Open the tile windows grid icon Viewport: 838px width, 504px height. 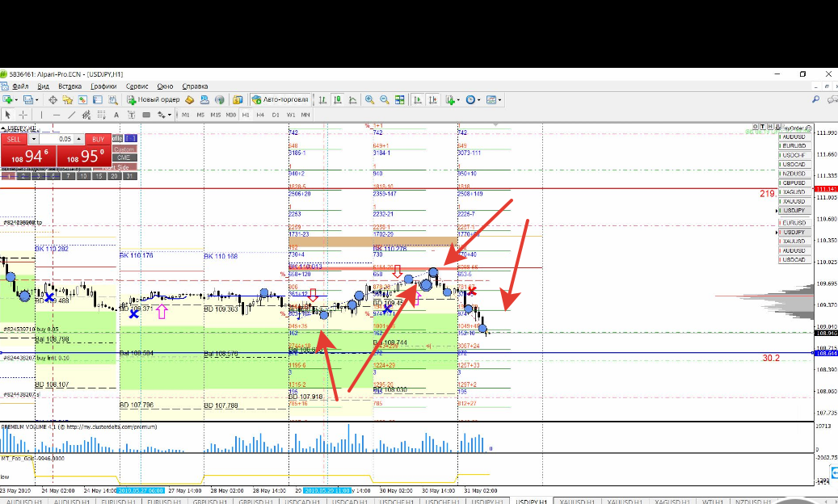click(x=400, y=100)
